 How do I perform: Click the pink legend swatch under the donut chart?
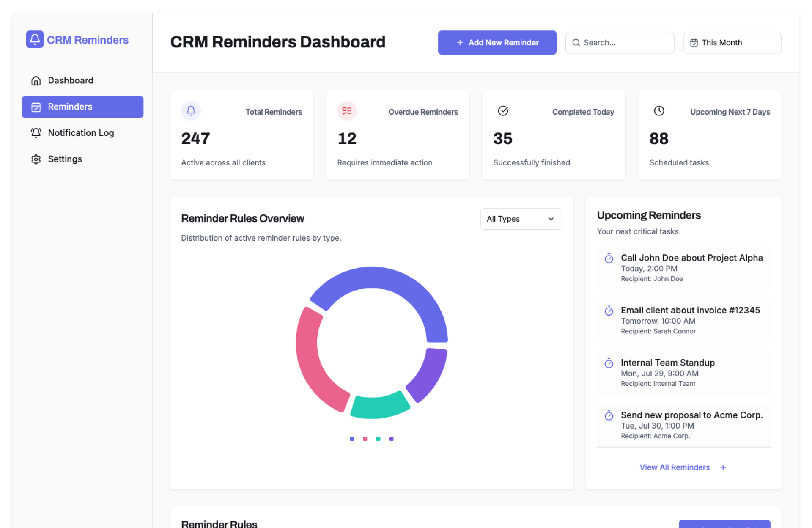pos(365,439)
